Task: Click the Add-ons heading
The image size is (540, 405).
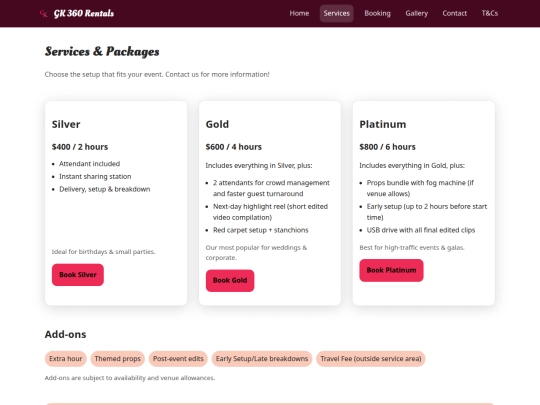Action: coord(65,334)
